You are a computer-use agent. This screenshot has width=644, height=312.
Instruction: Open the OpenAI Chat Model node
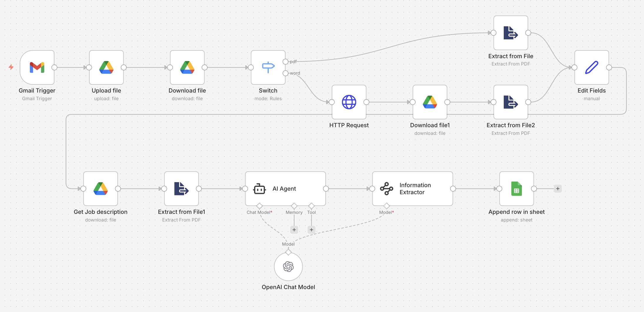(288, 267)
